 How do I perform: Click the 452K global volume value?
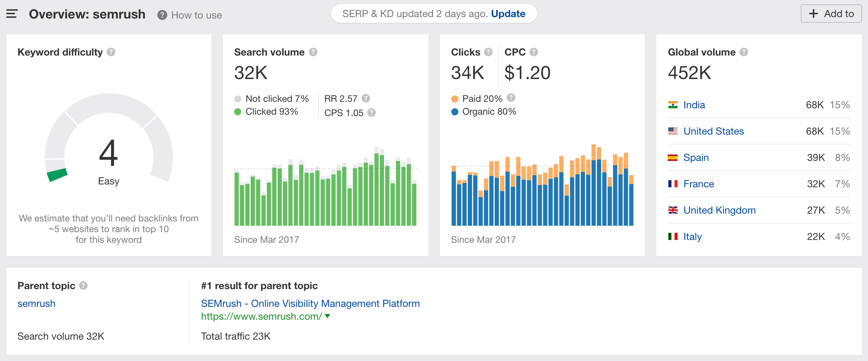pos(689,73)
